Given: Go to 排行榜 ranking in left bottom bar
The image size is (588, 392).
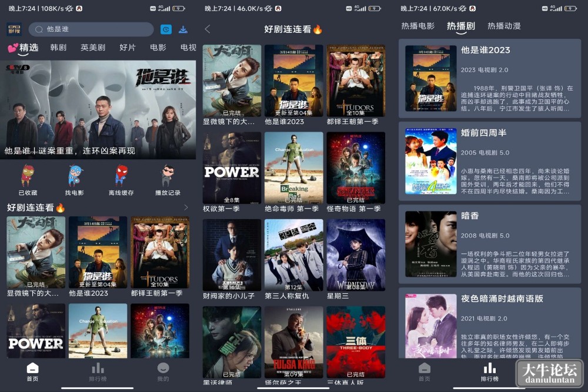Looking at the screenshot, I should click(x=98, y=372).
